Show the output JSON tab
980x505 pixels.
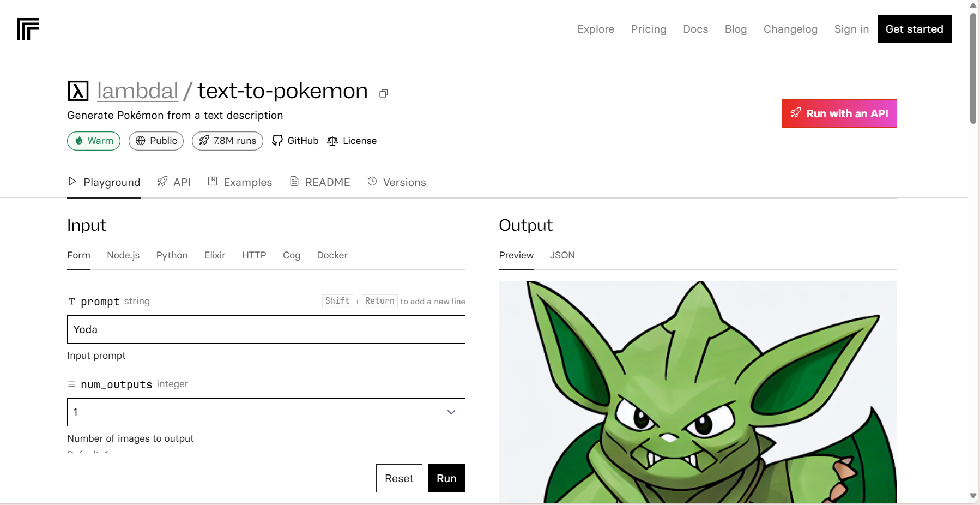(x=562, y=255)
